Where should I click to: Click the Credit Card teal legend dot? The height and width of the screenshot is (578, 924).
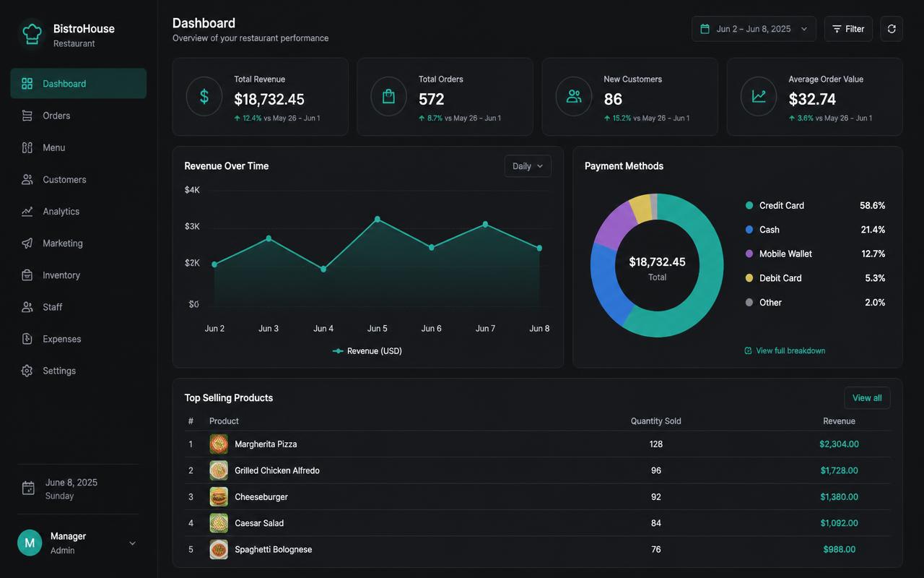click(749, 206)
